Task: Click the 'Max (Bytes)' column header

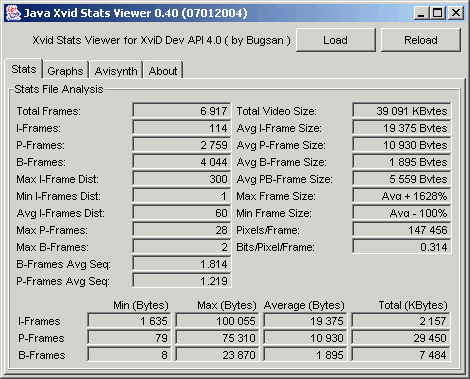Action: pyautogui.click(x=227, y=305)
